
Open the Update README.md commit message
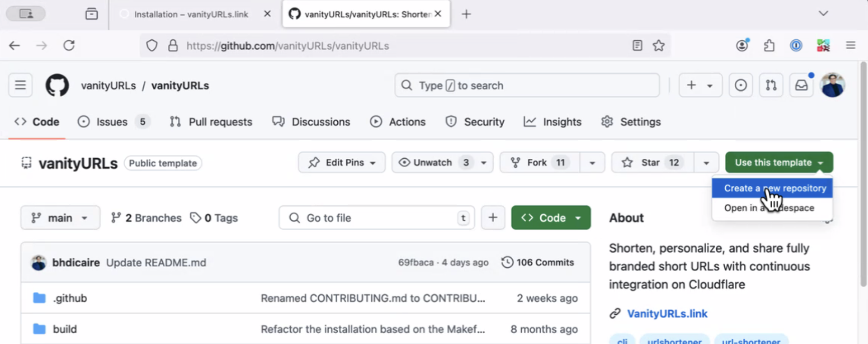pyautogui.click(x=156, y=263)
